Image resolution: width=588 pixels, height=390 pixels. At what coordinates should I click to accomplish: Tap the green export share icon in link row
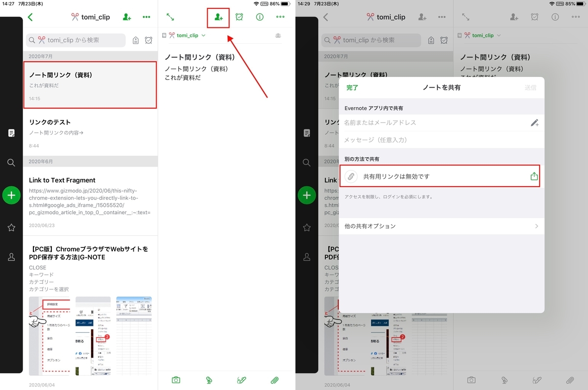point(534,176)
